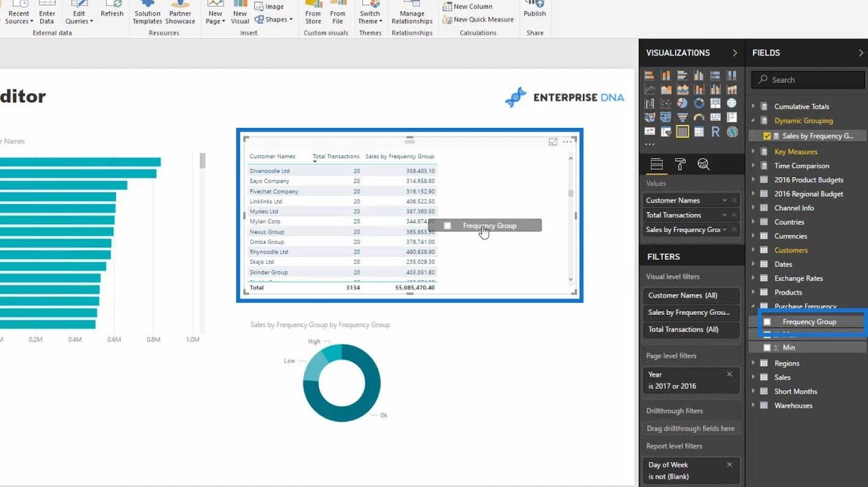Remove the Year page level filter
The image size is (868, 487).
[x=729, y=374]
